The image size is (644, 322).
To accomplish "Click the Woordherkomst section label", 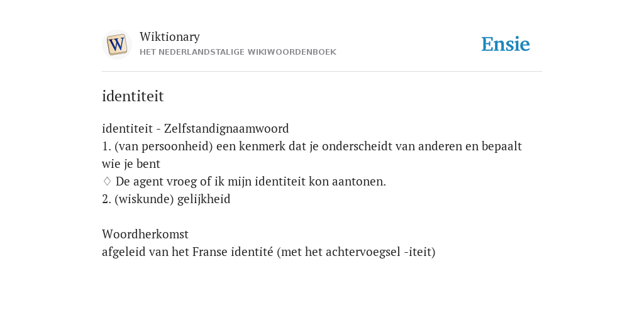I will coord(145,234).
